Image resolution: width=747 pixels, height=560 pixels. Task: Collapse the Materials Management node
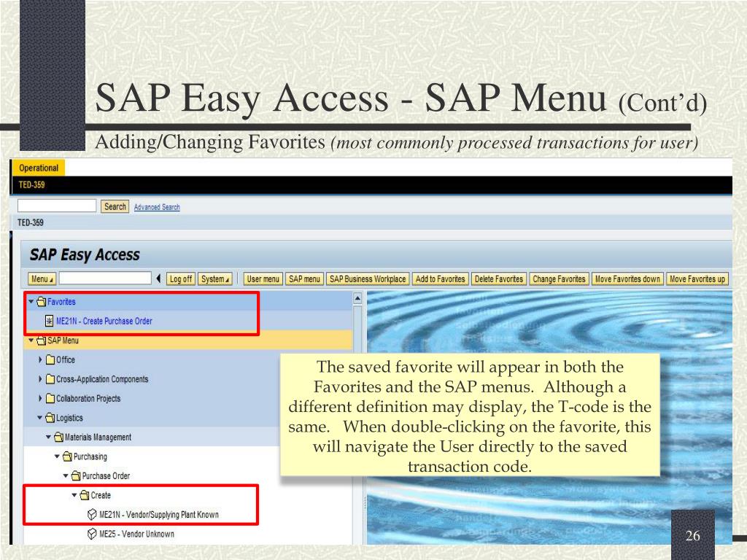click(x=49, y=437)
